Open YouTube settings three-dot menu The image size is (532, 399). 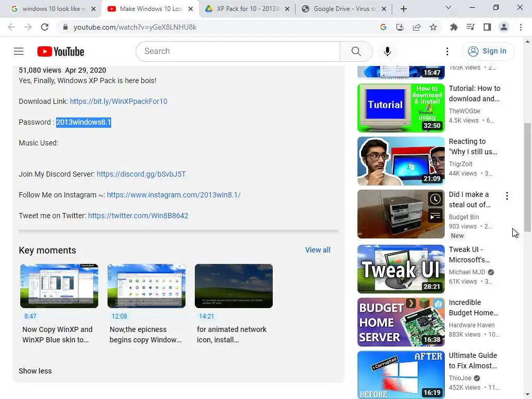[447, 51]
